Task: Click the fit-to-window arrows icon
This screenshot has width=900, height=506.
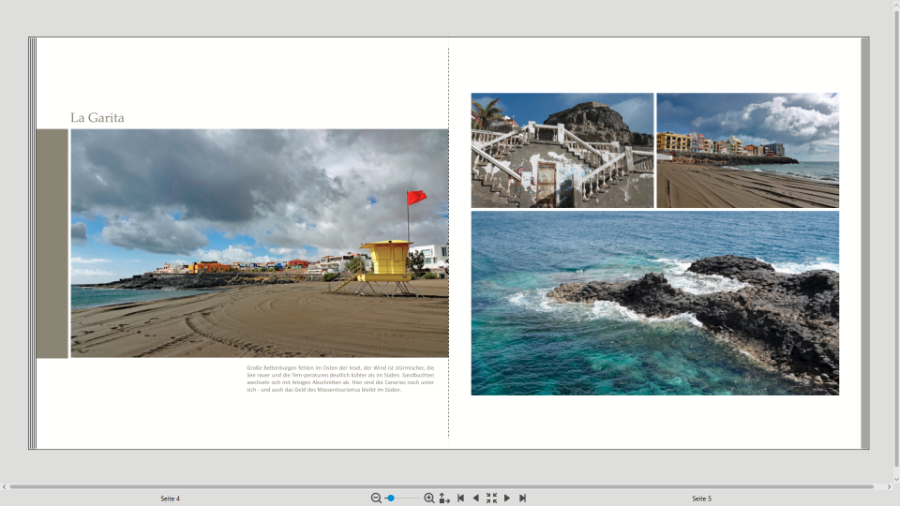Action: coord(491,498)
